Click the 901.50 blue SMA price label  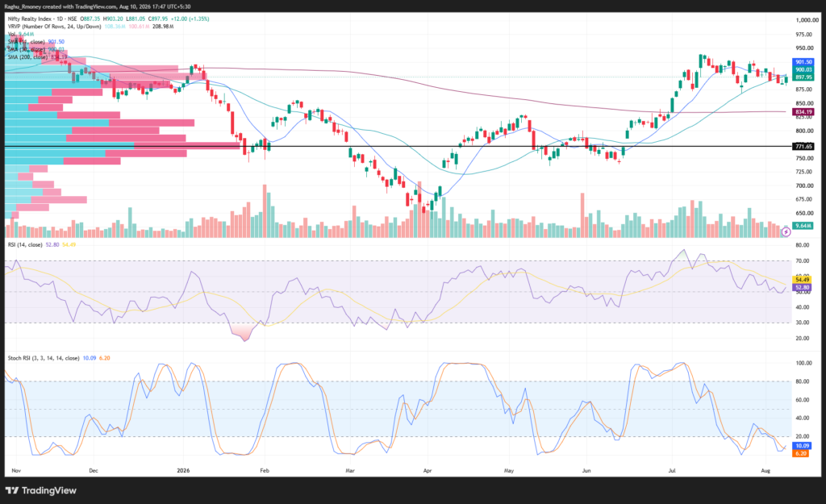tap(803, 62)
